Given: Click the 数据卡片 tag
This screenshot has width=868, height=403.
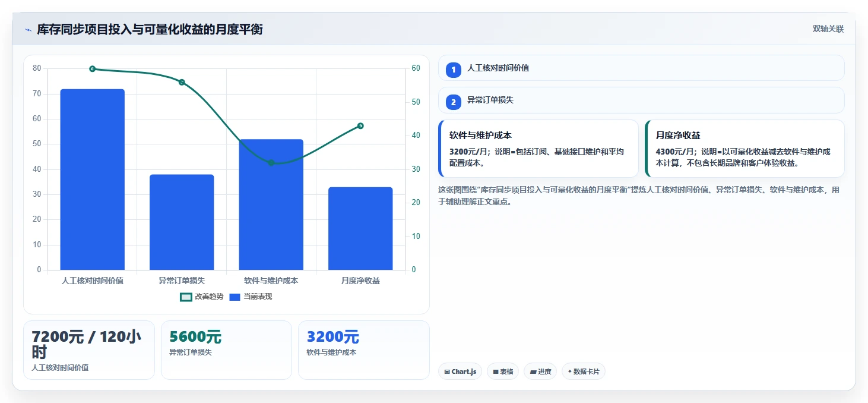Looking at the screenshot, I should click(x=584, y=371).
